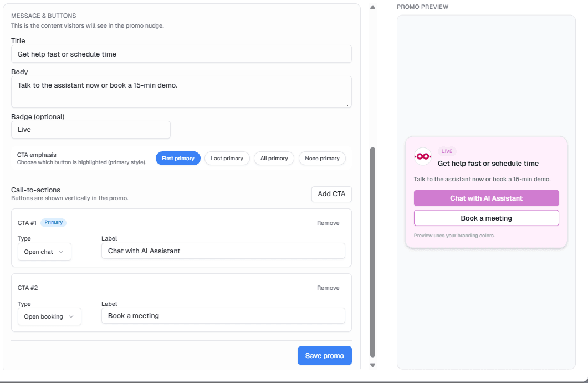This screenshot has width=588, height=383.
Task: Click the infinity logo icon in promo preview
Action: 423,156
